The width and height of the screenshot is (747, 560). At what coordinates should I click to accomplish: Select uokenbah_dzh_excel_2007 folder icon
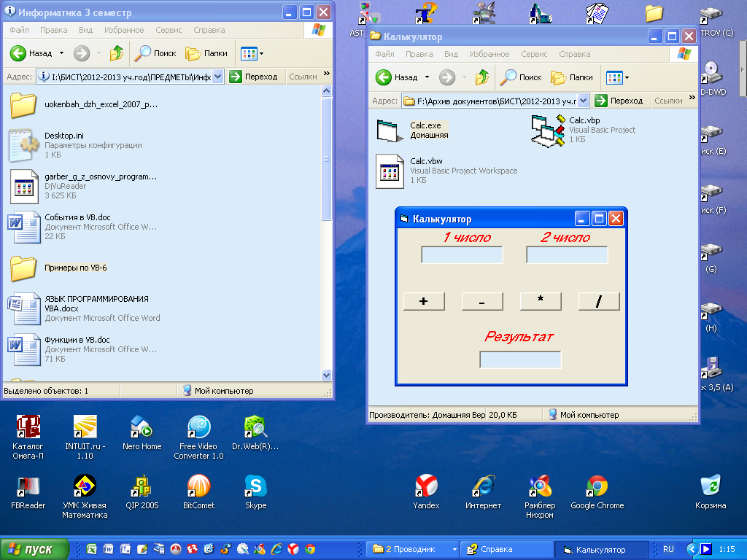pos(23,104)
